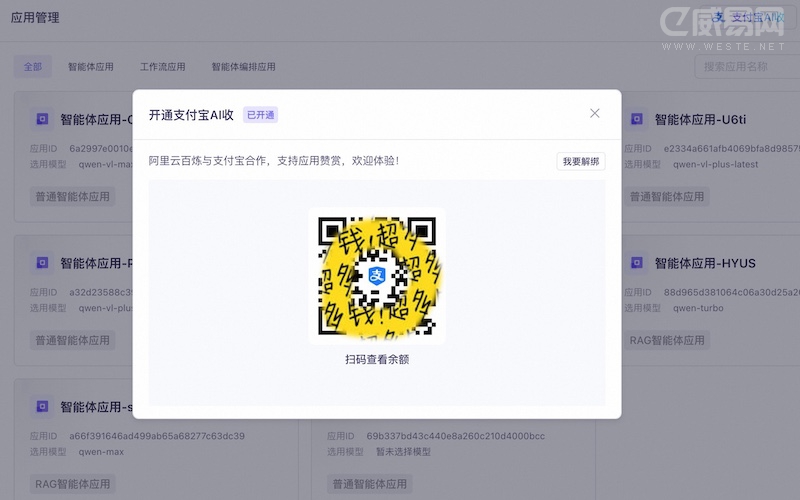Click the 我要解绑 button

point(581,161)
